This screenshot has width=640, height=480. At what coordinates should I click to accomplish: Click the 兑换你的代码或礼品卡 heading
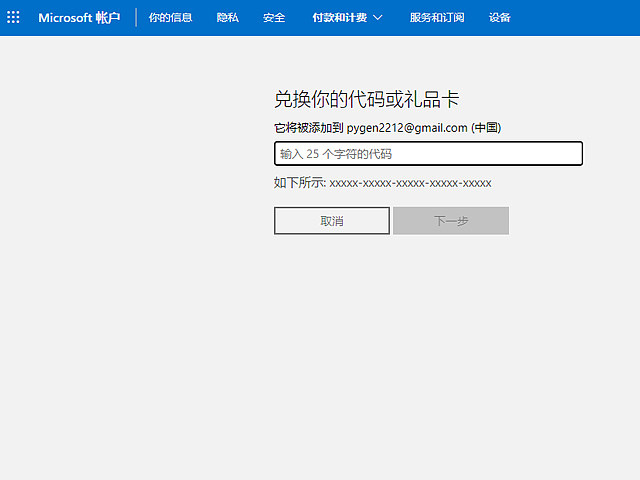point(367,99)
